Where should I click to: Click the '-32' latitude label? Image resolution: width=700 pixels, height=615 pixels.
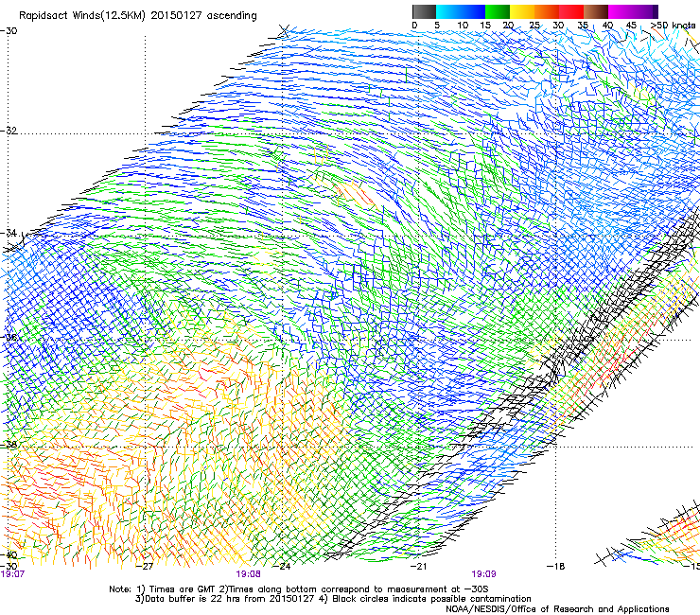click(x=9, y=131)
